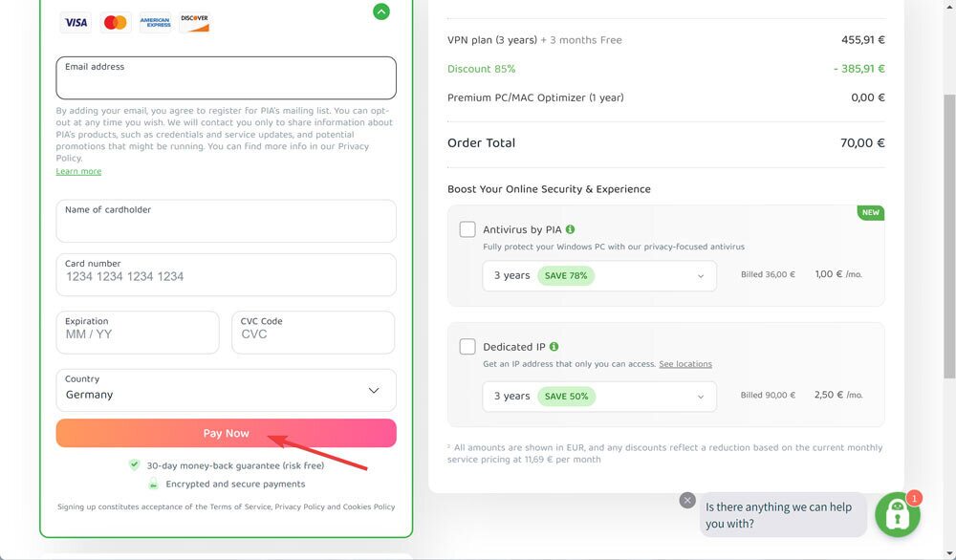Tick the Dedicated IP checkbox

click(x=467, y=347)
